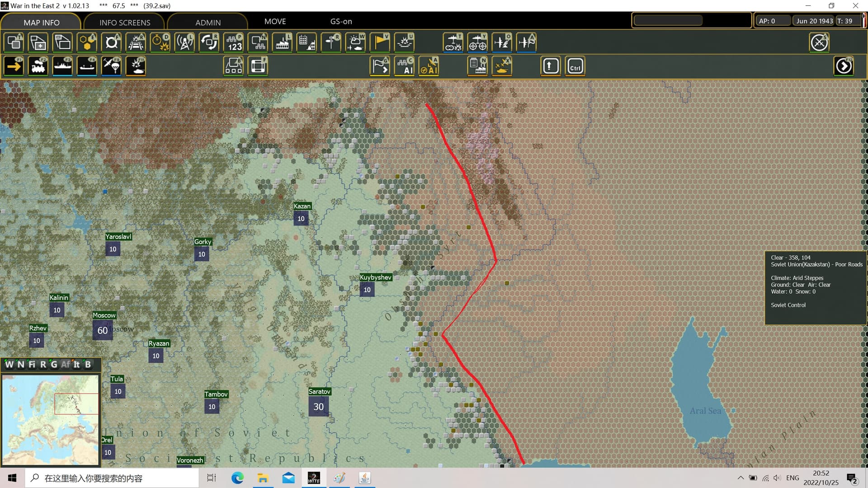This screenshot has width=868, height=488.
Task: Toggle unit counters icon (T hotkey)
Action: click(14, 42)
